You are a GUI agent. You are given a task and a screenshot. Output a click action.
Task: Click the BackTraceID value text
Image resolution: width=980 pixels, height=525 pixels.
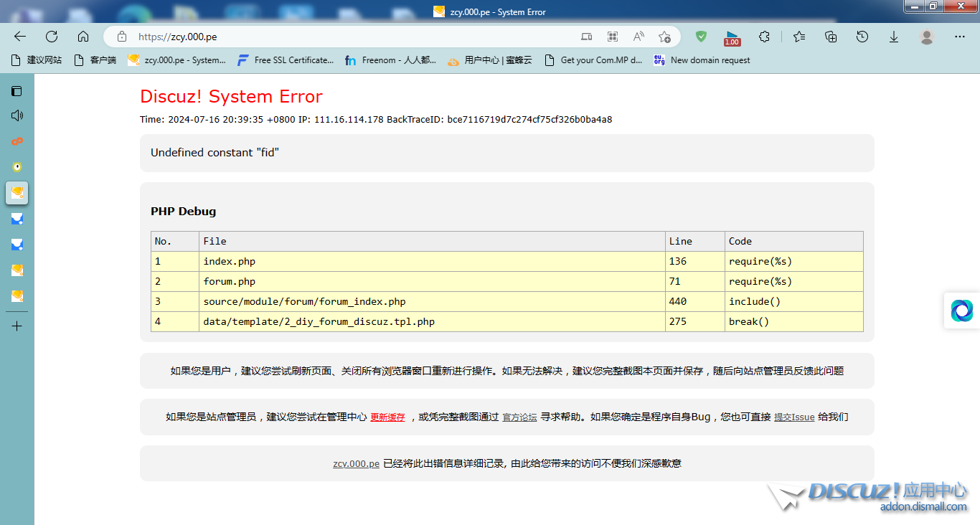click(x=529, y=120)
